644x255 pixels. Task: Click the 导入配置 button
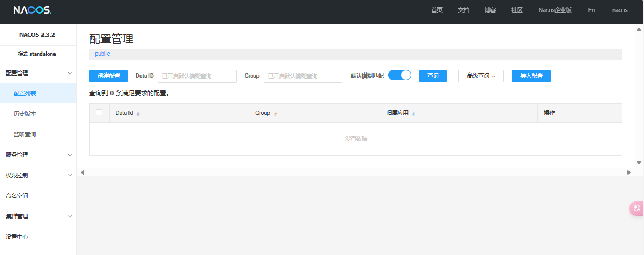coord(531,76)
